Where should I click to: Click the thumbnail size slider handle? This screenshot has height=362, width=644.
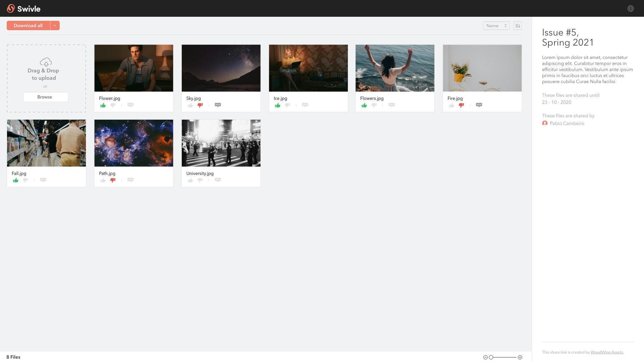491,357
